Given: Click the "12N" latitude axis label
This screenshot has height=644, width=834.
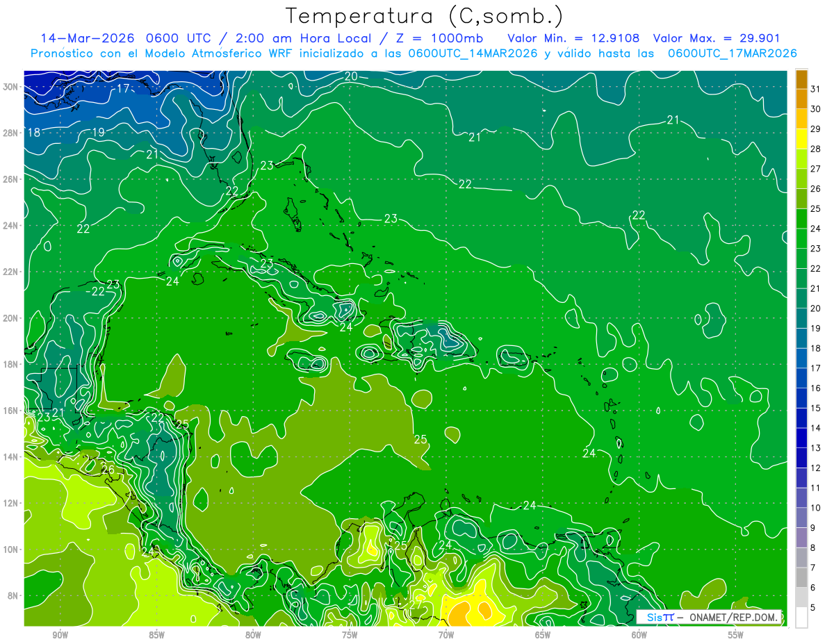Looking at the screenshot, I should pyautogui.click(x=10, y=503).
